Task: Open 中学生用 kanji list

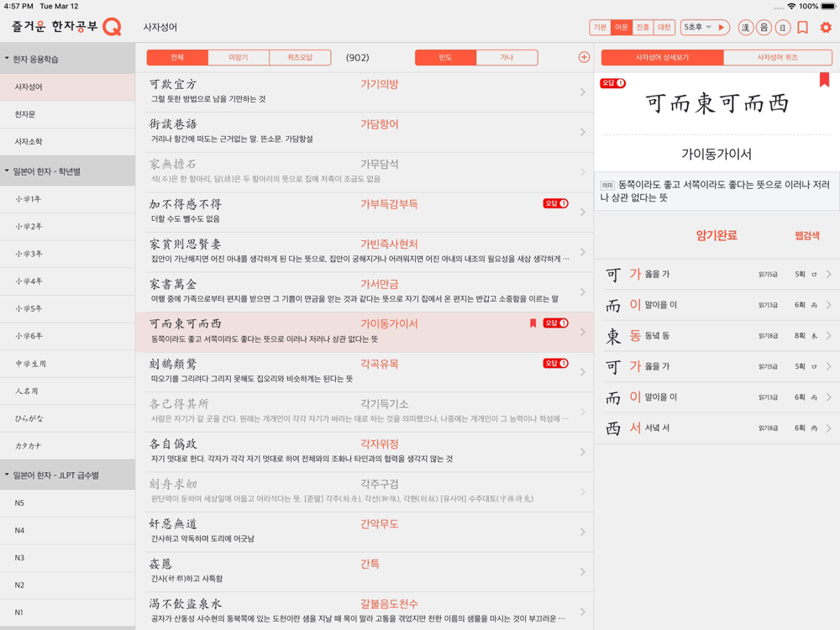Action: pyautogui.click(x=67, y=364)
